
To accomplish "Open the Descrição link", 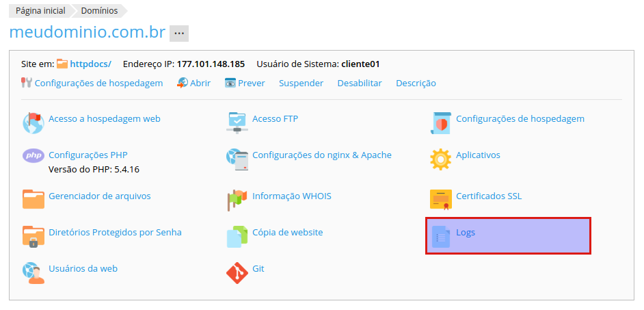I will point(416,83).
